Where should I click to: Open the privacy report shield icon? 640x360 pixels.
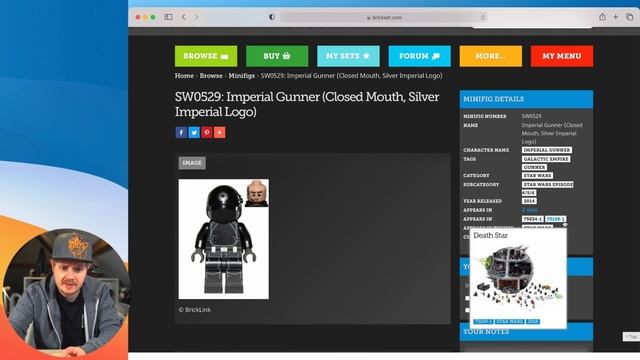[272, 17]
